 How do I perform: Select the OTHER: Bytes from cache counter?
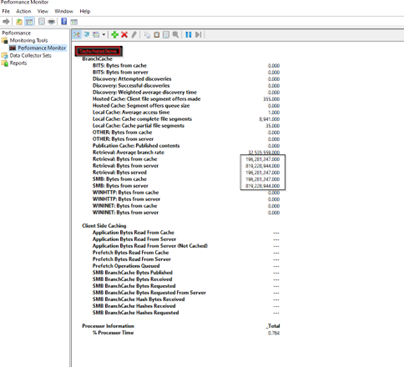pyautogui.click(x=122, y=132)
